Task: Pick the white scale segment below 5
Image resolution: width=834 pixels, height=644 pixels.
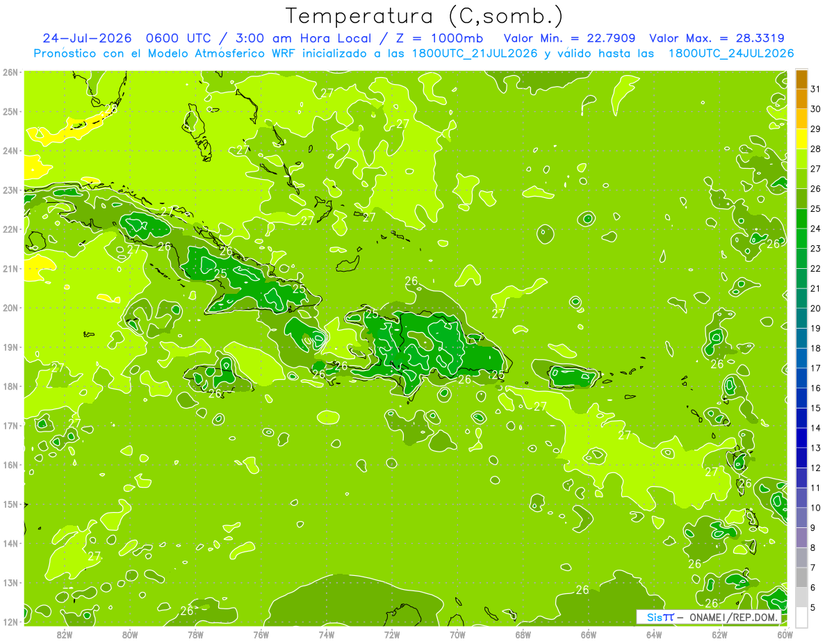Action: pyautogui.click(x=801, y=617)
